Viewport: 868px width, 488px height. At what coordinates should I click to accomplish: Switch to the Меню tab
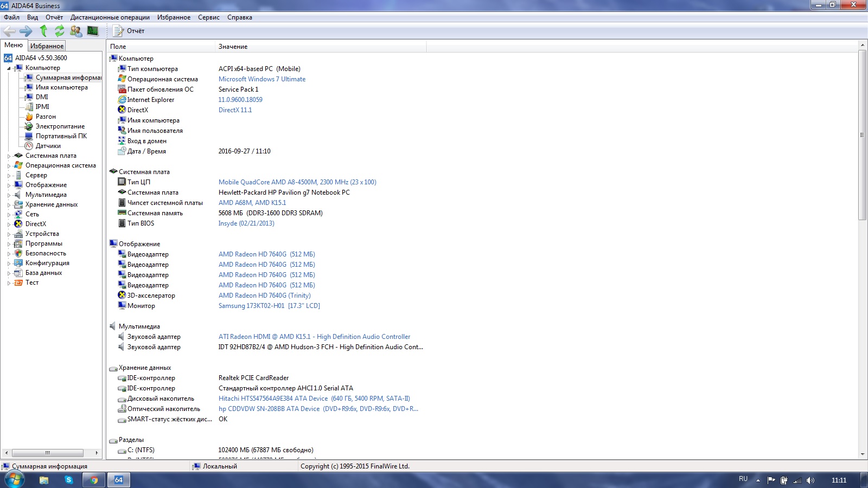[x=14, y=45]
